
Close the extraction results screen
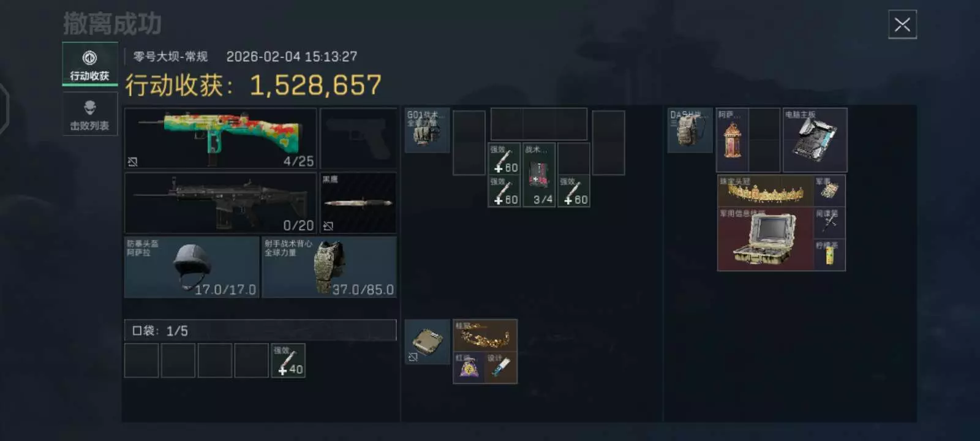pyautogui.click(x=902, y=24)
